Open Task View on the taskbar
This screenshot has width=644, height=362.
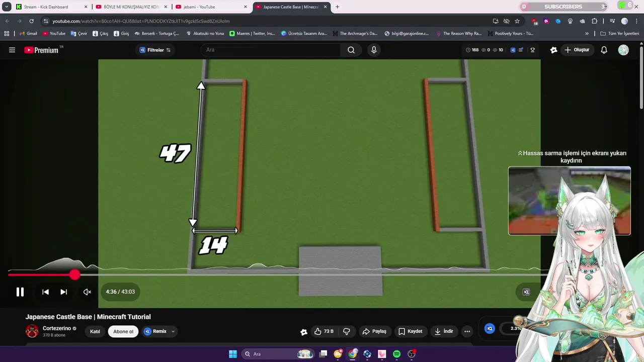point(324,354)
